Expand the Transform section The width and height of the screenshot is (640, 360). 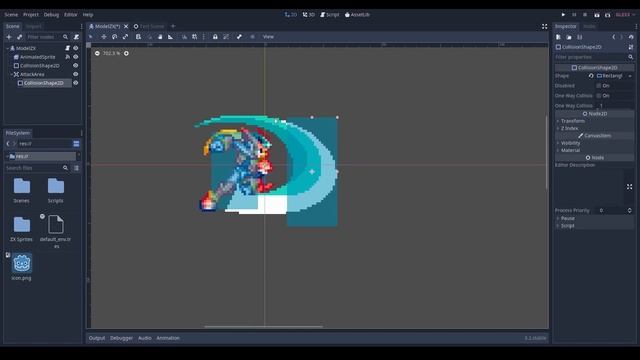coord(594,121)
